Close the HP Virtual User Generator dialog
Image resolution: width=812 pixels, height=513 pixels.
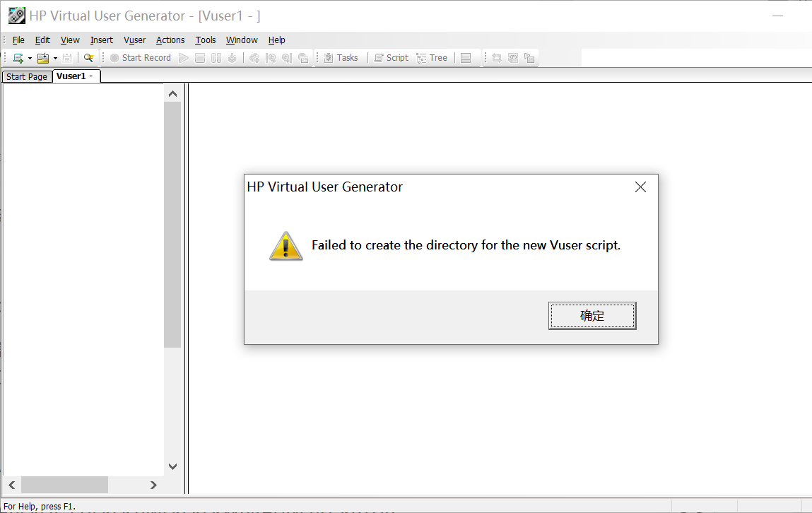click(x=640, y=187)
